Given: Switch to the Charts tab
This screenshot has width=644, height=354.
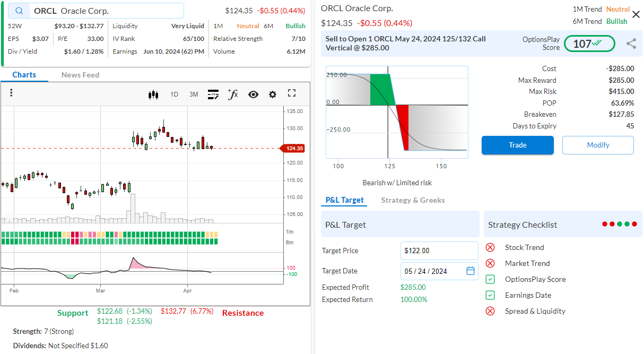Looking at the screenshot, I should [x=24, y=75].
